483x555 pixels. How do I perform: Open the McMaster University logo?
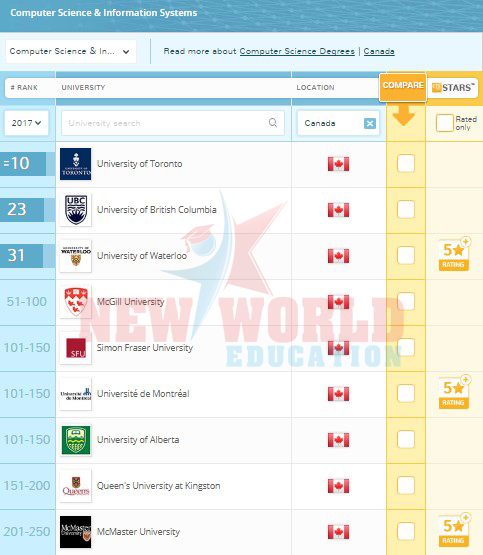click(x=75, y=532)
